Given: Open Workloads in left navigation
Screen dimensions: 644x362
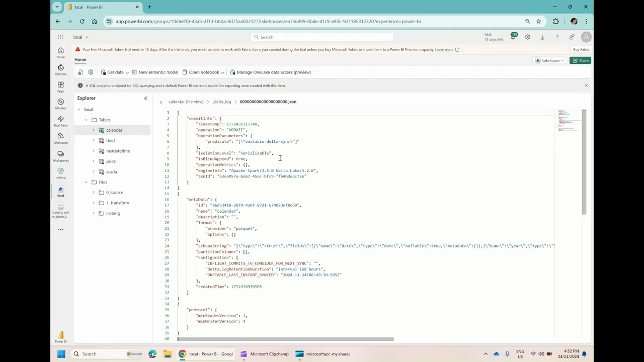Looking at the screenshot, I should pos(60,138).
